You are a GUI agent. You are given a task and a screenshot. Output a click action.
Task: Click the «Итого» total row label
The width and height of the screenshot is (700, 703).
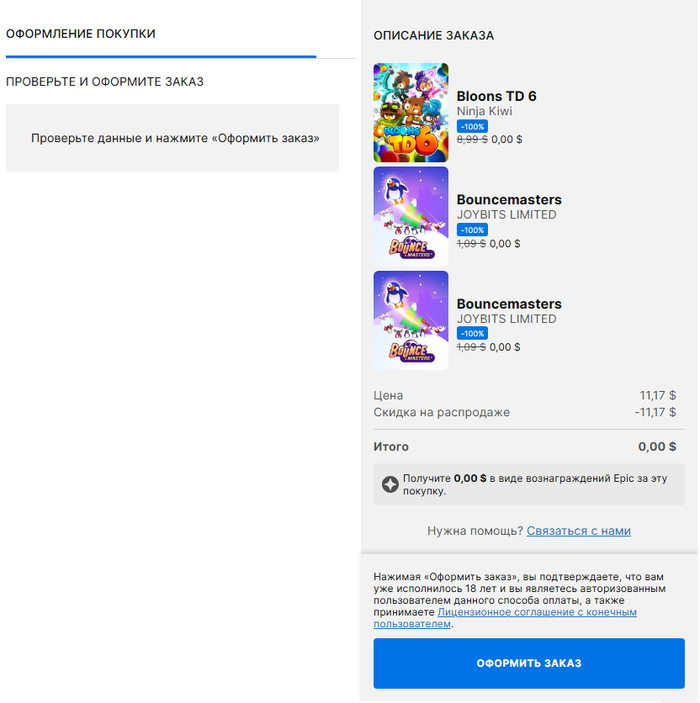tap(391, 447)
